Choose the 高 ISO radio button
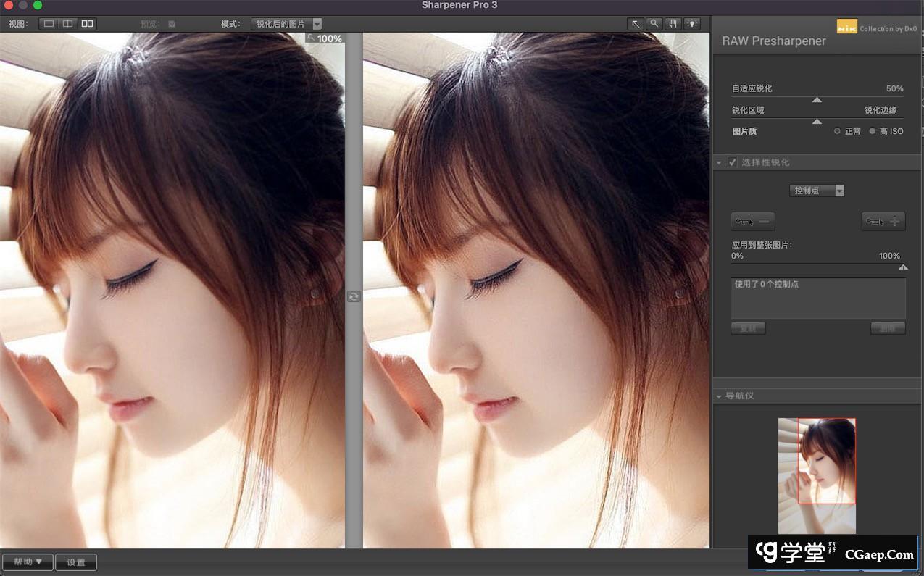The width and height of the screenshot is (924, 576). [873, 131]
